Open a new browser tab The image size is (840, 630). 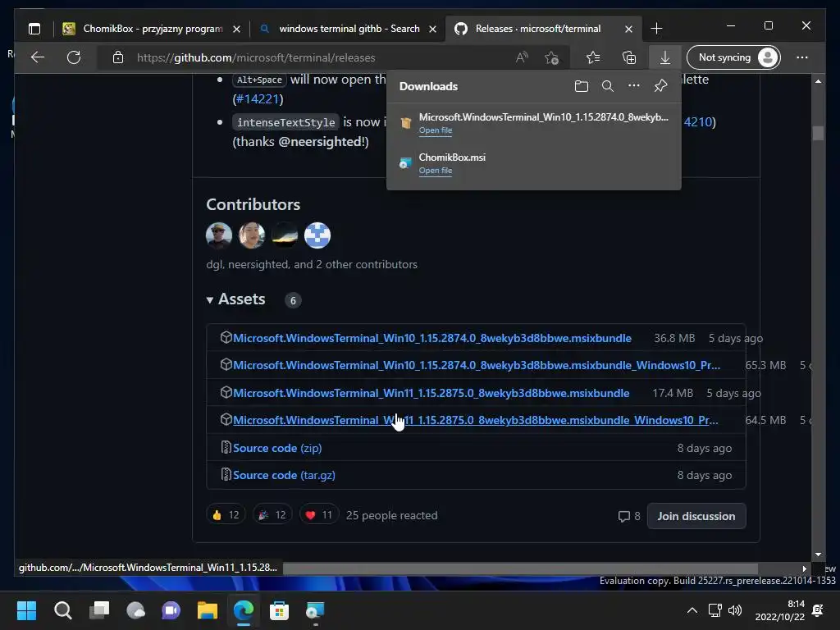point(656,29)
